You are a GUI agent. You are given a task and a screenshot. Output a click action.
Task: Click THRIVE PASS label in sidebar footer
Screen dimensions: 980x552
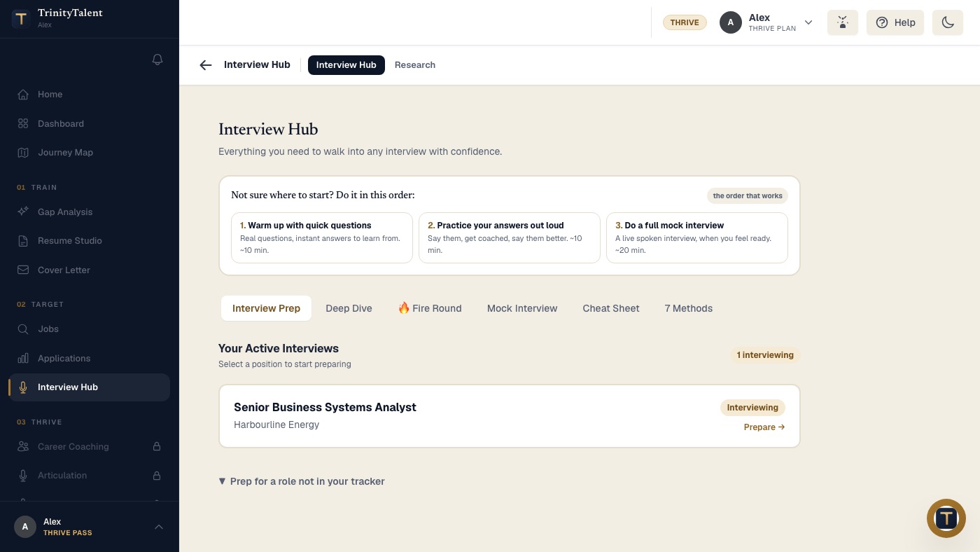pos(67,532)
